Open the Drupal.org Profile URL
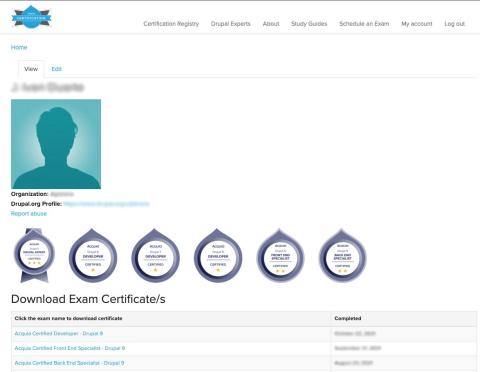The width and height of the screenshot is (480, 372). coord(106,204)
